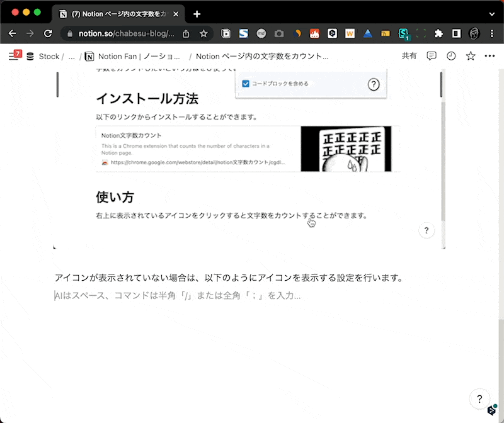This screenshot has width=504, height=423.
Task: Open the Notion help question mark button
Action: [479, 399]
